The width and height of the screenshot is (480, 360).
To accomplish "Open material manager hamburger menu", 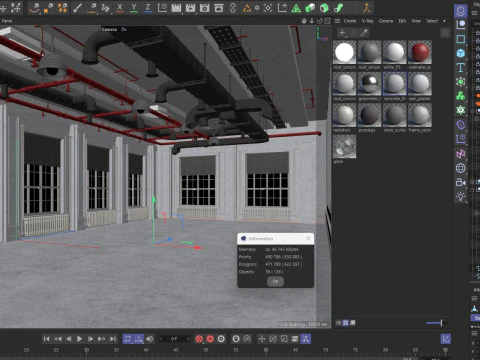I will [x=337, y=21].
